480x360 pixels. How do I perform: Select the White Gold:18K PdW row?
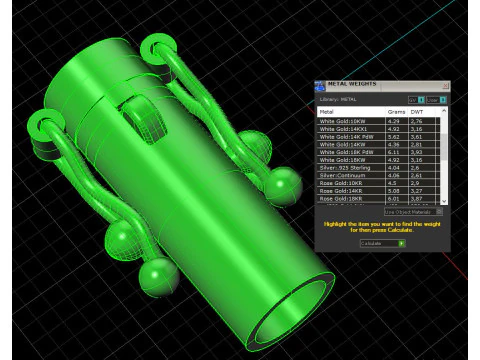point(378,152)
